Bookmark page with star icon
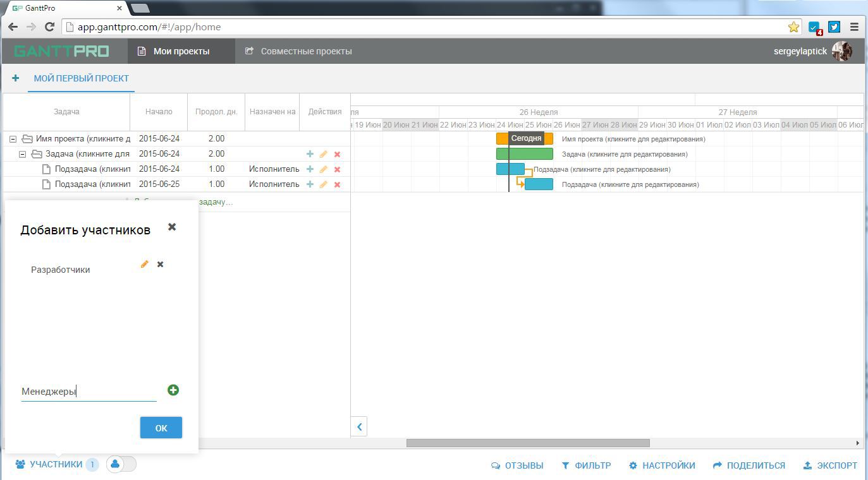 pos(793,27)
